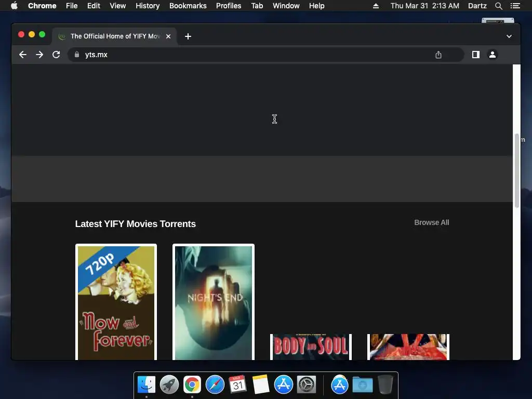
Task: Open the History menu
Action: coord(148,6)
